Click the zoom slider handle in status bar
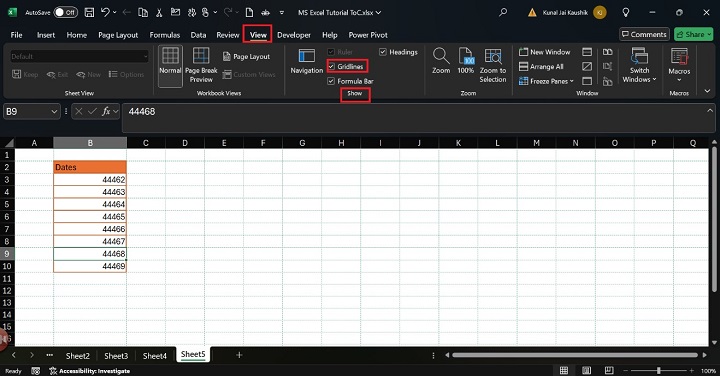The image size is (720, 376). click(x=658, y=370)
